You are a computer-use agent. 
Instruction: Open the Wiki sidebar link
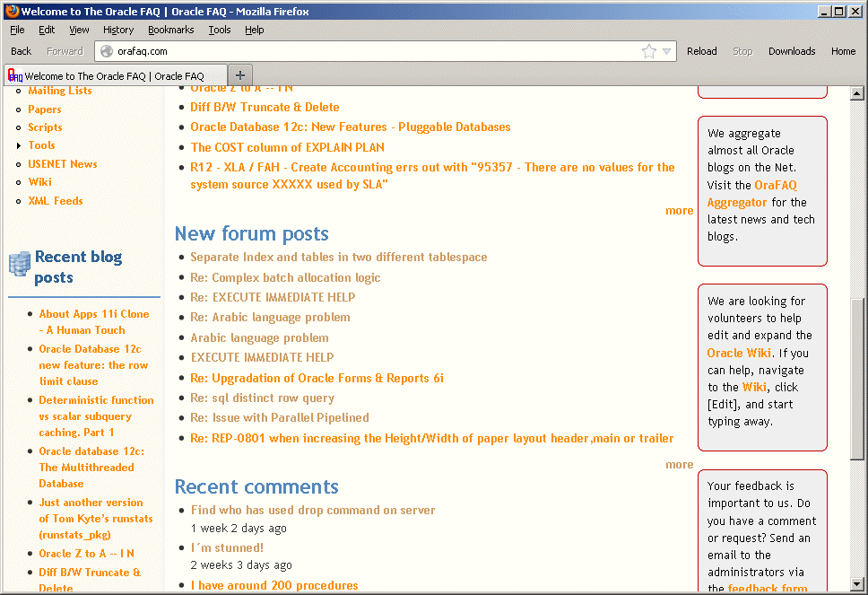[x=39, y=181]
